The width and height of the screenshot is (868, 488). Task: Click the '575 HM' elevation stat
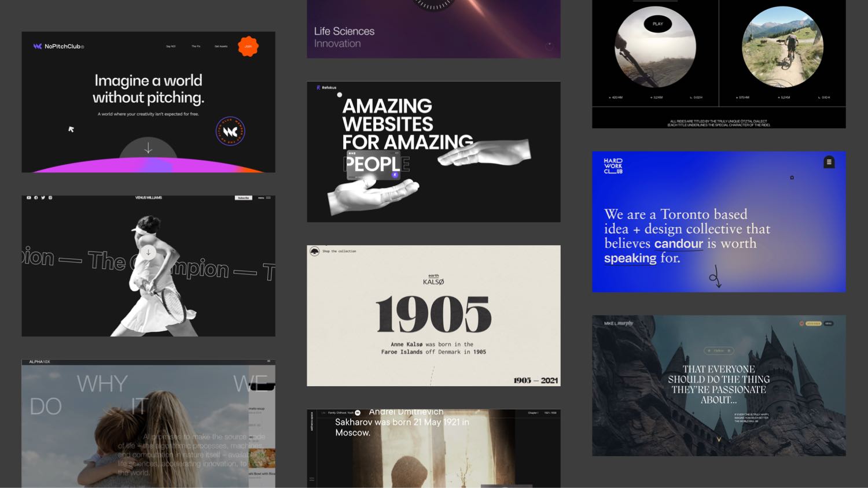tap(743, 98)
